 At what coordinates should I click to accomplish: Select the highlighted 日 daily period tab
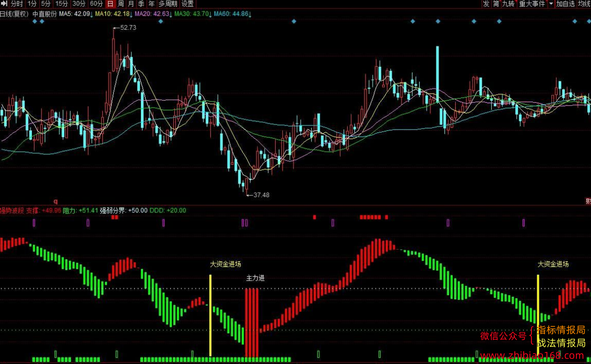click(x=110, y=4)
